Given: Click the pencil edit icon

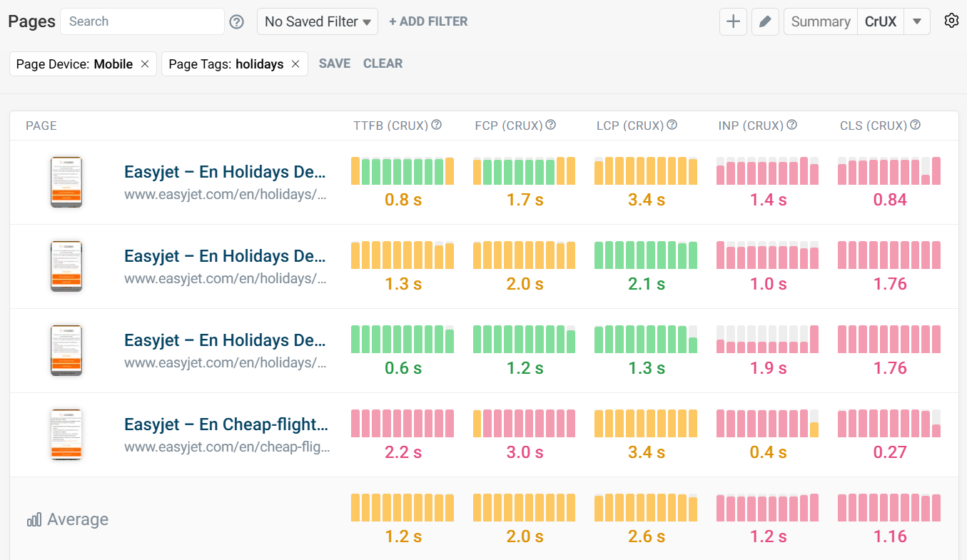Looking at the screenshot, I should (x=765, y=21).
